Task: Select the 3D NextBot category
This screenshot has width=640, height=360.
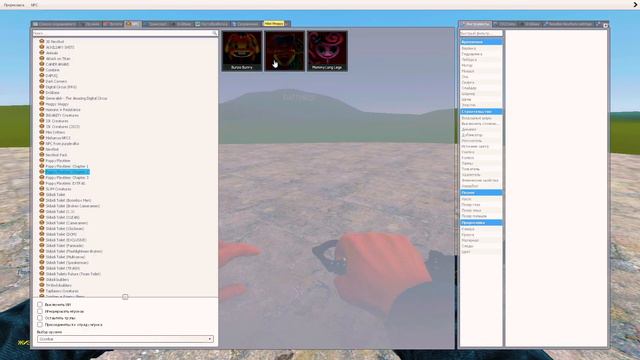Action: (x=55, y=41)
